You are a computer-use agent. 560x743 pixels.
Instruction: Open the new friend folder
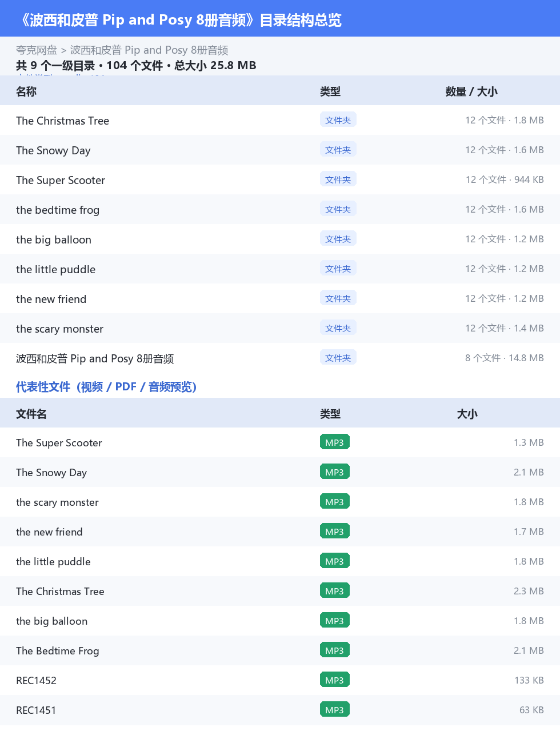pos(280,298)
